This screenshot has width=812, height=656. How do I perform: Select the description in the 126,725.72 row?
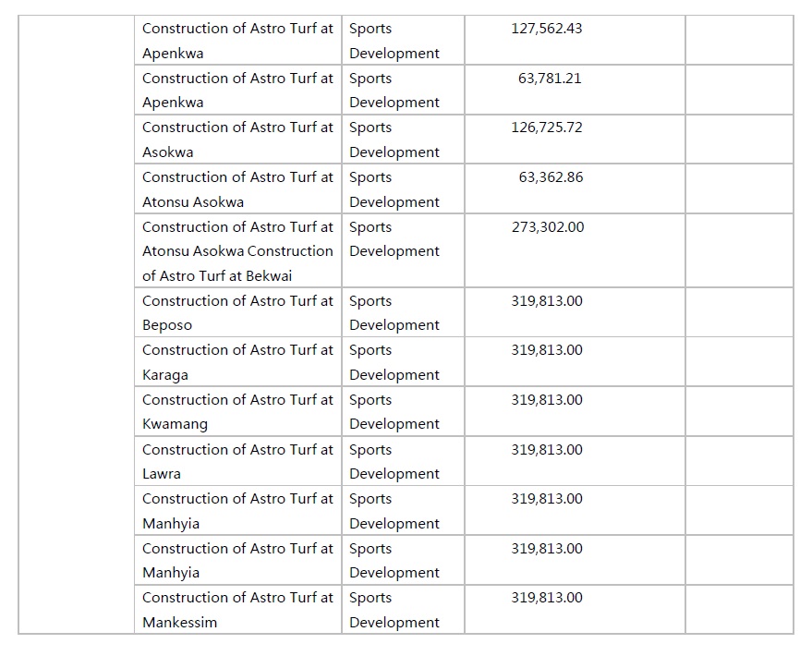(238, 140)
